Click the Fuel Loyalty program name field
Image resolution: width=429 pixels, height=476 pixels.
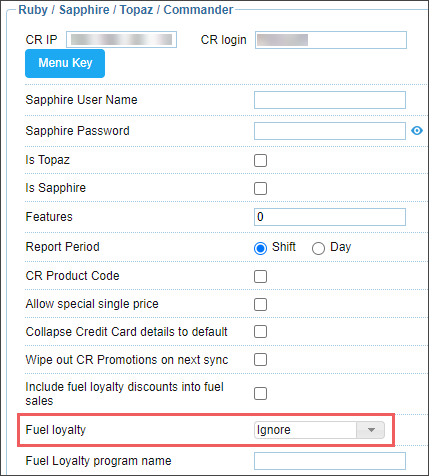[330, 461]
